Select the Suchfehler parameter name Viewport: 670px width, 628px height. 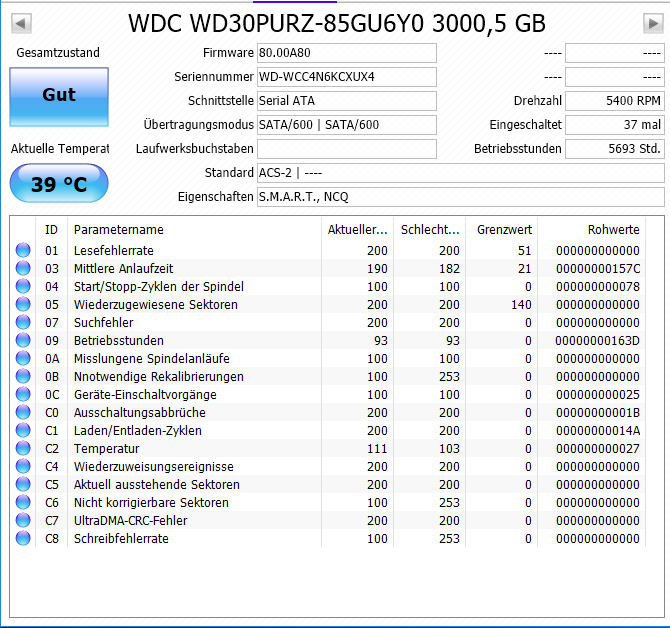coord(103,323)
